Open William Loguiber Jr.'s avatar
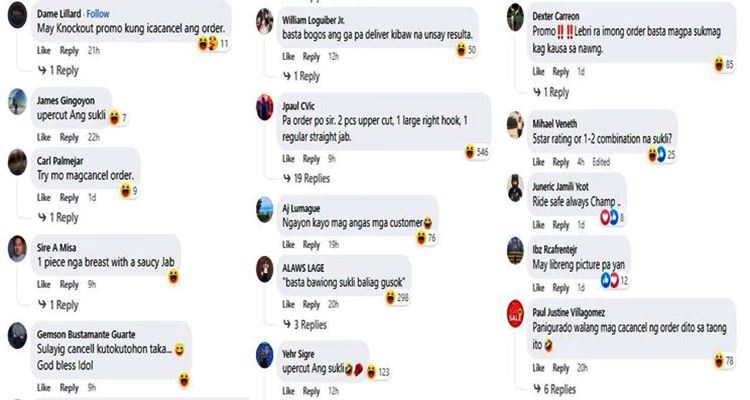750x400 pixels. pyautogui.click(x=265, y=22)
